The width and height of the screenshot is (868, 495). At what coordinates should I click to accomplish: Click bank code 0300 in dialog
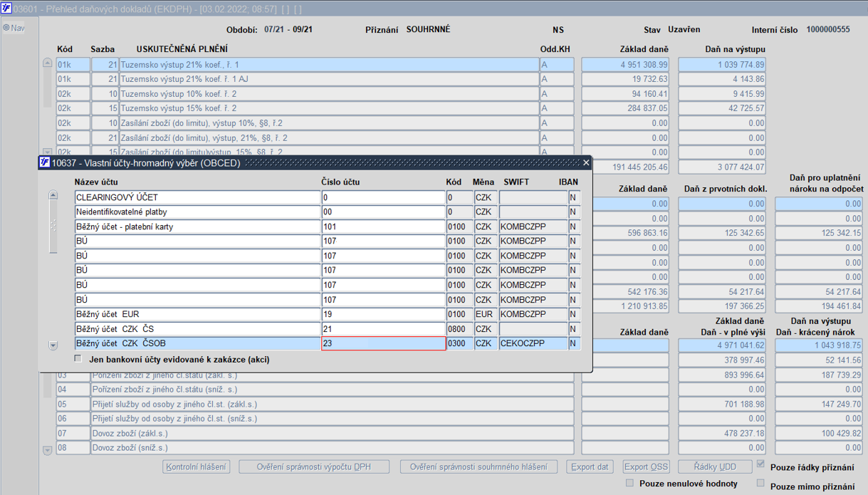(459, 343)
